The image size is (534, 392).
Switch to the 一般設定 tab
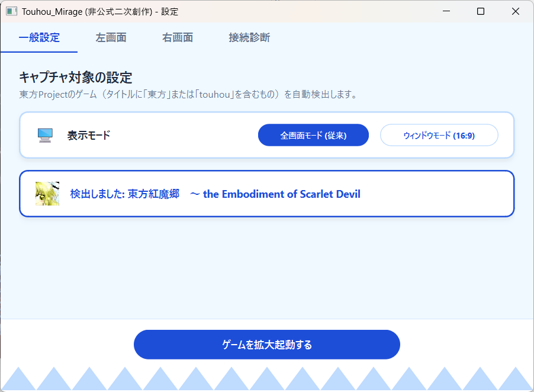point(39,37)
